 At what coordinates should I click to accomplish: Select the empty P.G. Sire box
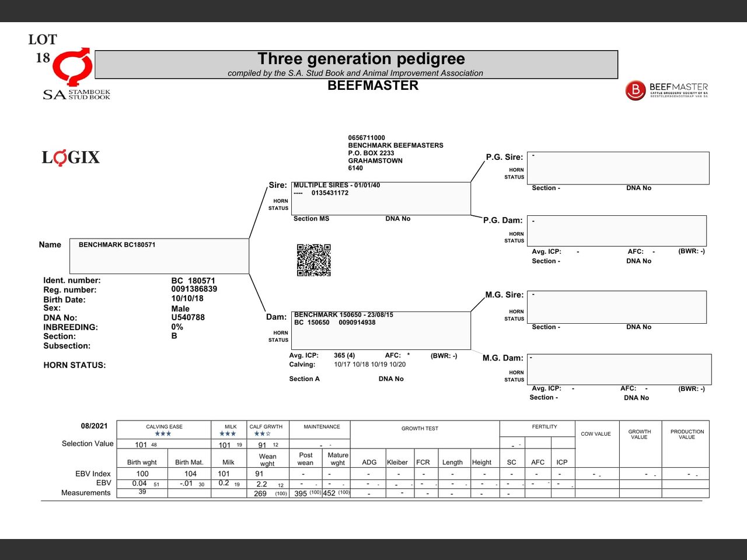coord(618,168)
